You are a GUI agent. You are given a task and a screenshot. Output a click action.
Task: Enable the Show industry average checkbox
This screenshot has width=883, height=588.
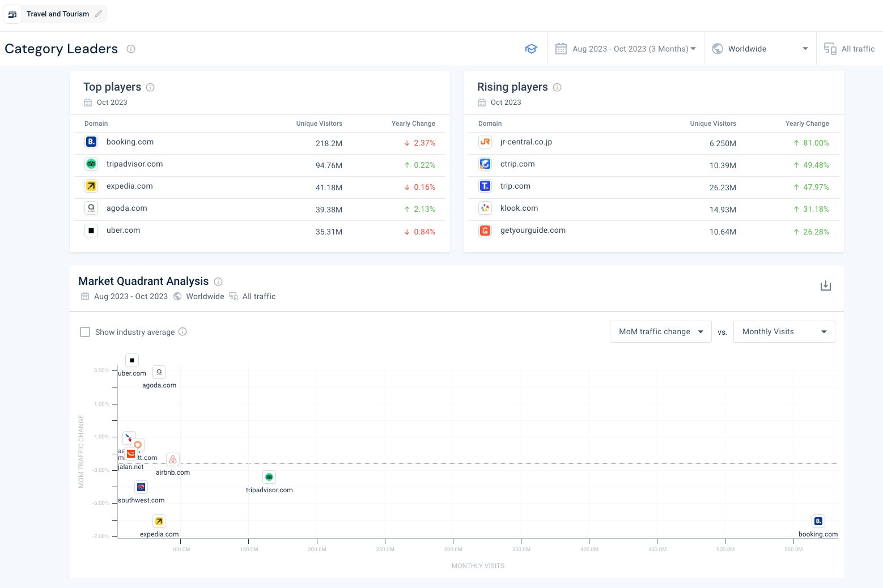coord(85,332)
